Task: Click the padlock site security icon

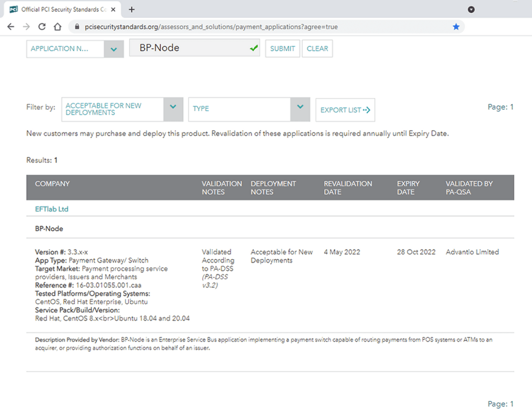Action: (x=77, y=27)
